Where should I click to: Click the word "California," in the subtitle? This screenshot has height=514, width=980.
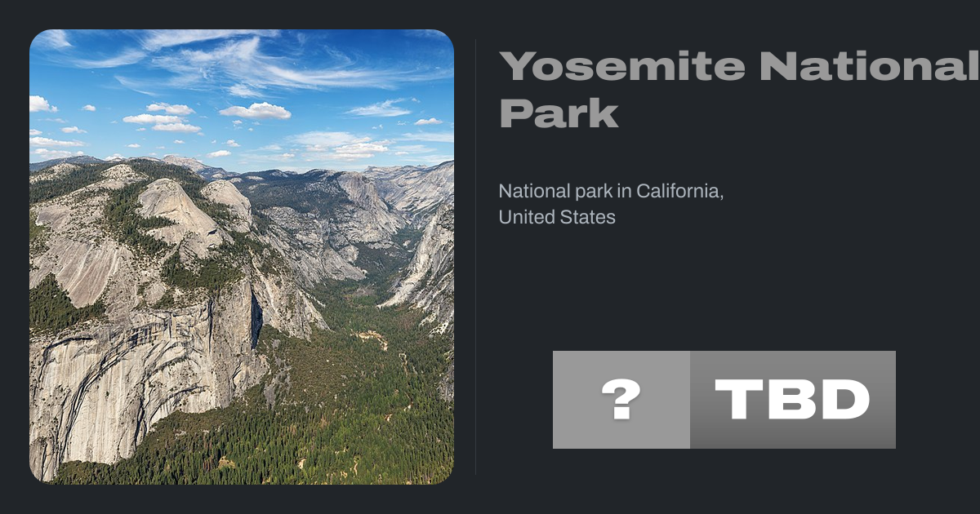679,193
